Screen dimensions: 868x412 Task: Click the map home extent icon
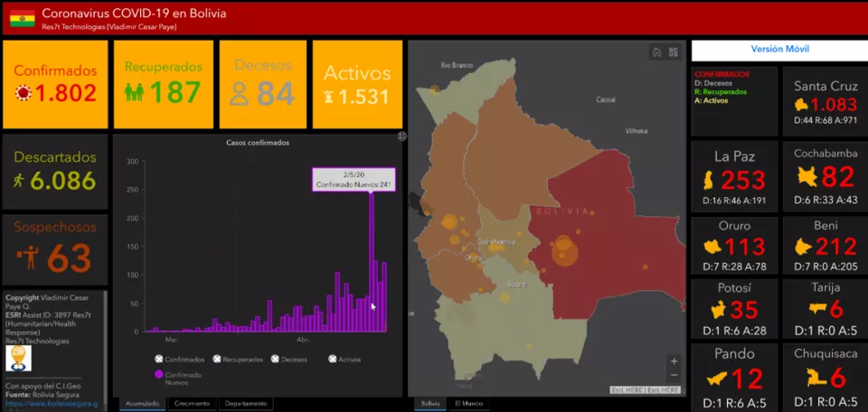tap(656, 52)
